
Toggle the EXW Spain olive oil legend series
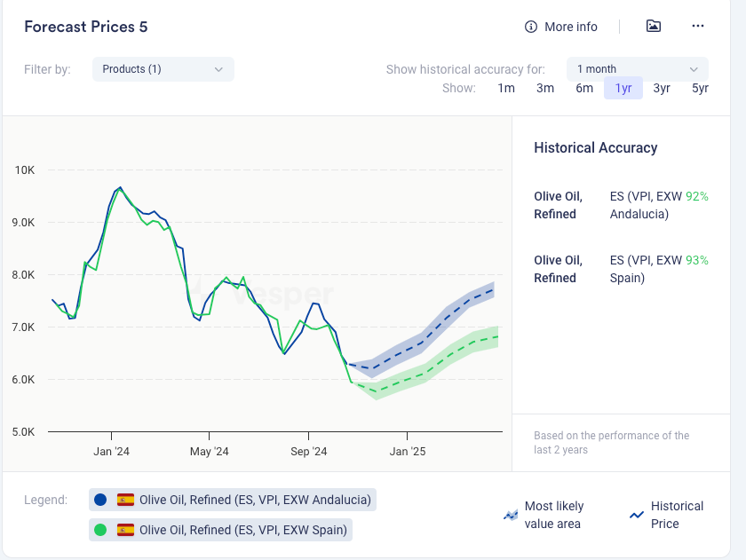click(x=244, y=530)
